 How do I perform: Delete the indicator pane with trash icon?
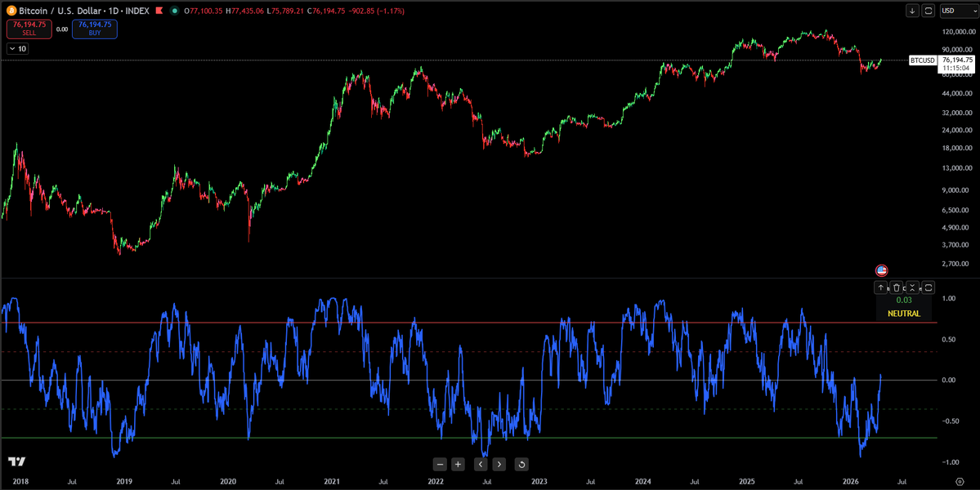(897, 287)
